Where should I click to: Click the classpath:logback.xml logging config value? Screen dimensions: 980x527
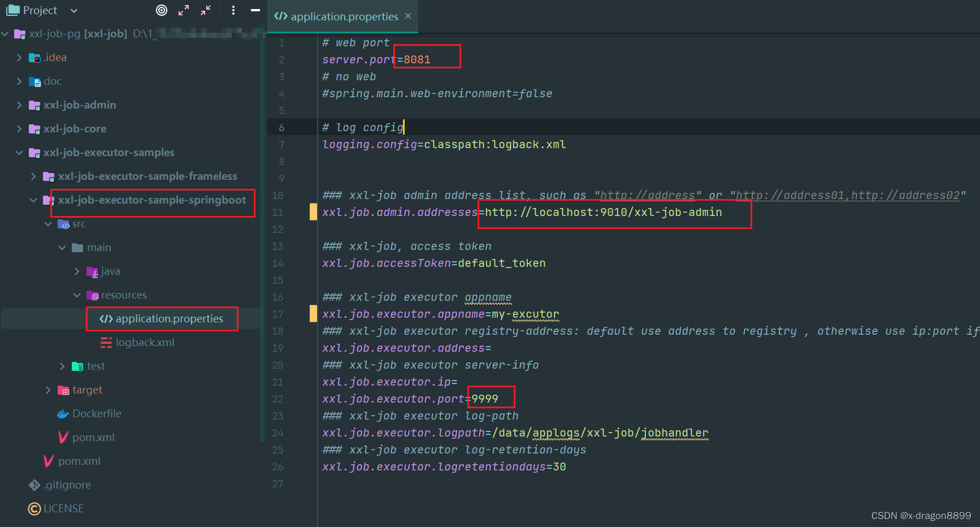[495, 145]
